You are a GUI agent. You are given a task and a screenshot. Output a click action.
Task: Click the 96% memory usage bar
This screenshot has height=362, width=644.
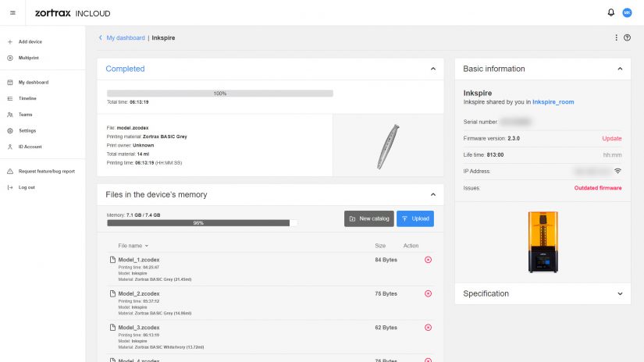(x=201, y=223)
